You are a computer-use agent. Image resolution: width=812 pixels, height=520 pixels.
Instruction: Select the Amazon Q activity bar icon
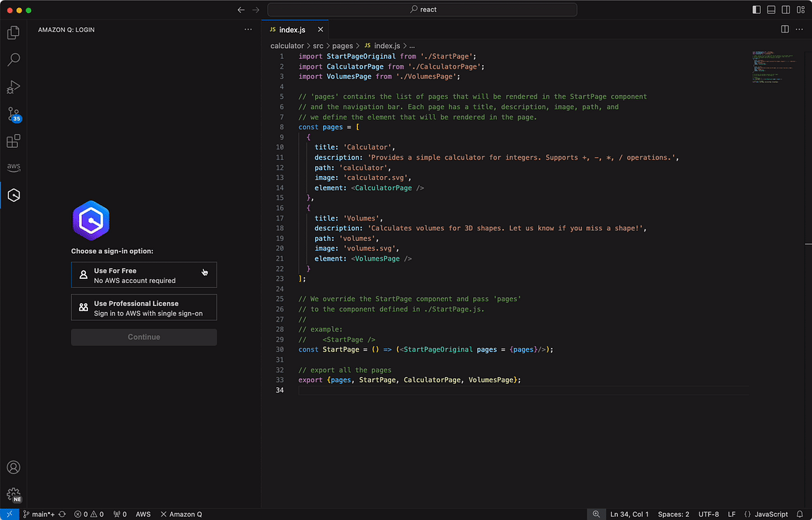click(14, 195)
